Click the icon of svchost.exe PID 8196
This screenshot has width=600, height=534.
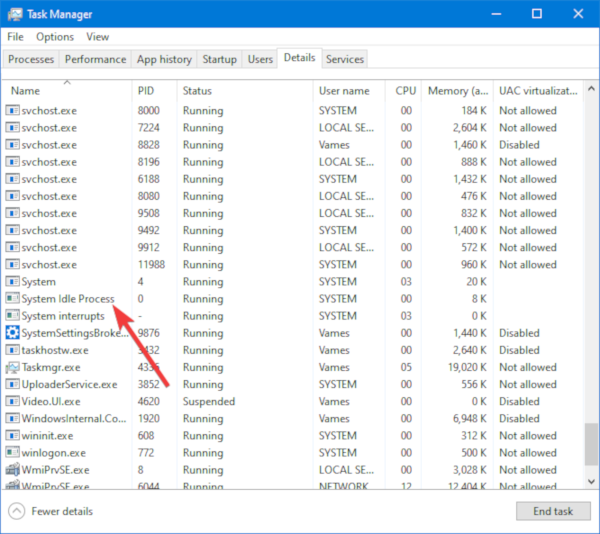(x=12, y=162)
